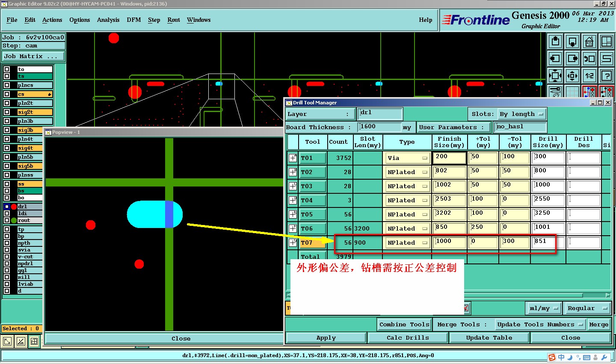Screen dimensions: 616x364
Task: Toggle the 'pln4t' layer checkbox
Action: pyautogui.click(x=7, y=139)
